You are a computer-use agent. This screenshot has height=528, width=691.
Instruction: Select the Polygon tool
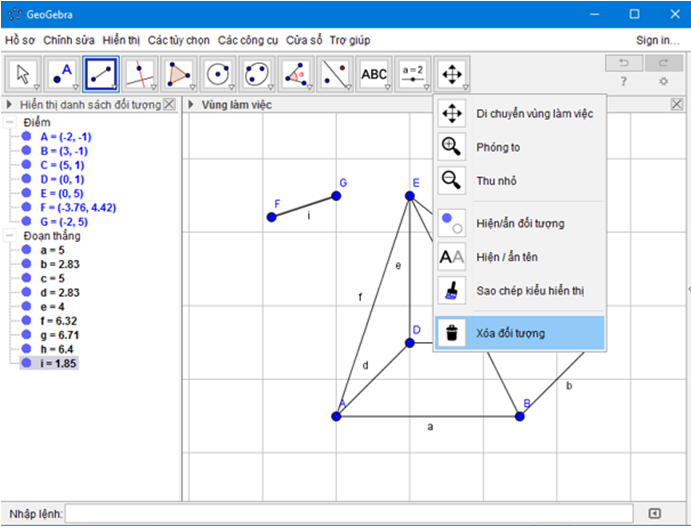click(180, 74)
